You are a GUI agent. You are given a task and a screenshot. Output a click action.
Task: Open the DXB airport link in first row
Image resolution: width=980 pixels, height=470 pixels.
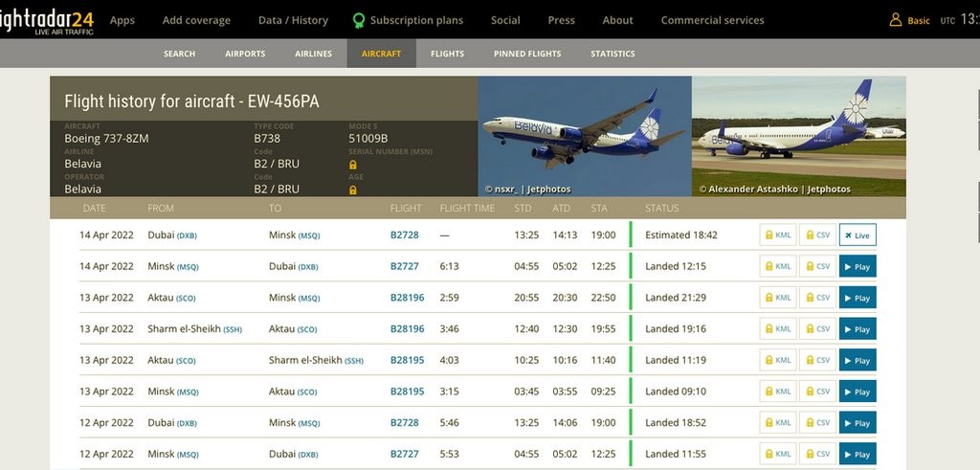click(x=187, y=235)
